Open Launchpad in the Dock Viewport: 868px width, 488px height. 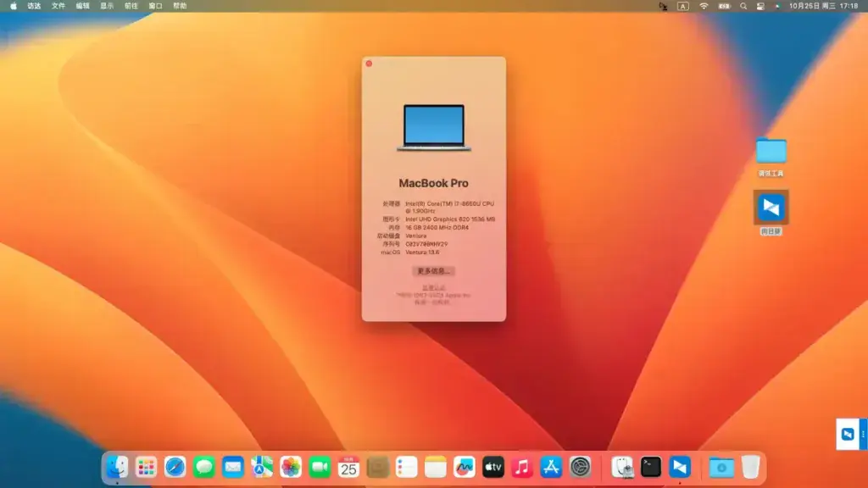pos(146,468)
